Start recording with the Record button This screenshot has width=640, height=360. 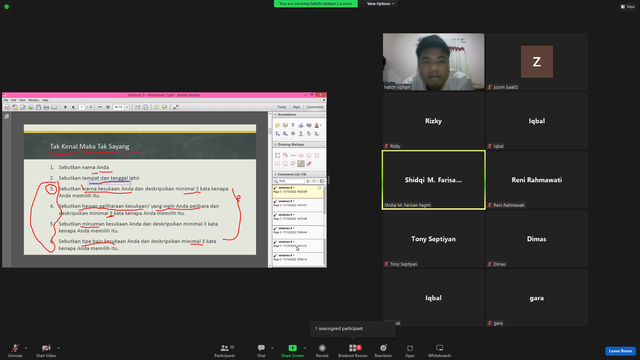(322, 351)
